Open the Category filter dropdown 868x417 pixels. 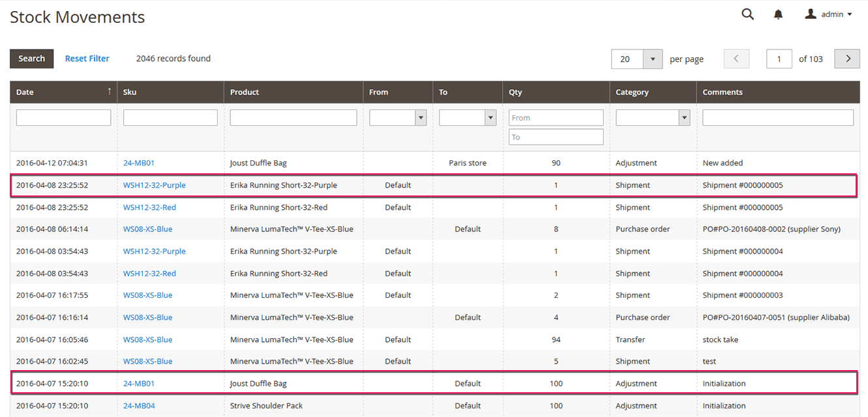(x=653, y=117)
